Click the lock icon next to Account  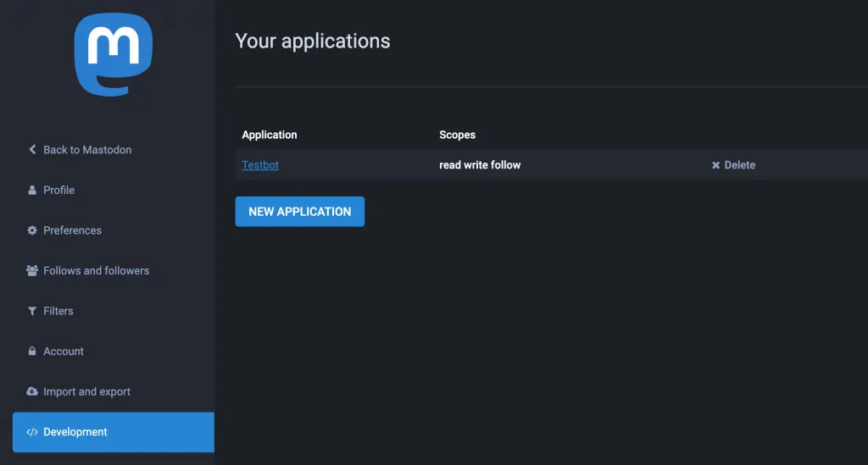pyautogui.click(x=32, y=352)
